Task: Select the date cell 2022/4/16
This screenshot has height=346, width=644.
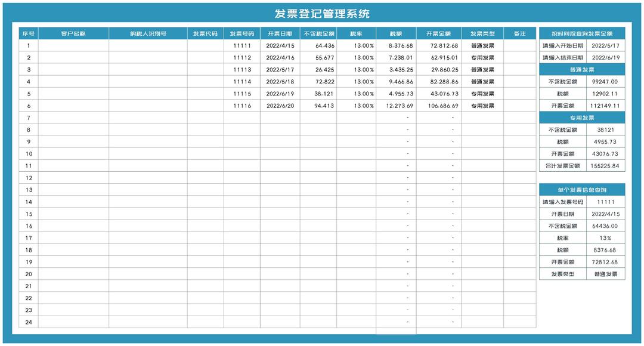Action: point(280,57)
